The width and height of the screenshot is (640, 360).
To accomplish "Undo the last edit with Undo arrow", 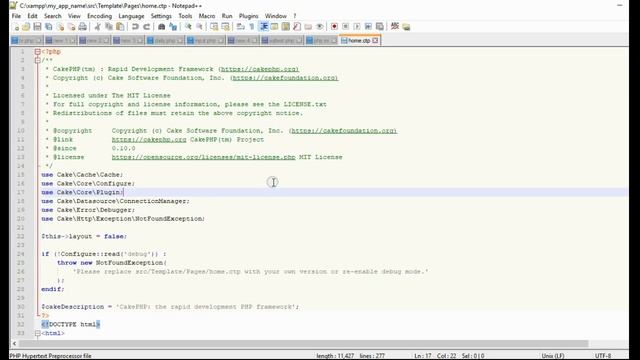I will coord(135,27).
